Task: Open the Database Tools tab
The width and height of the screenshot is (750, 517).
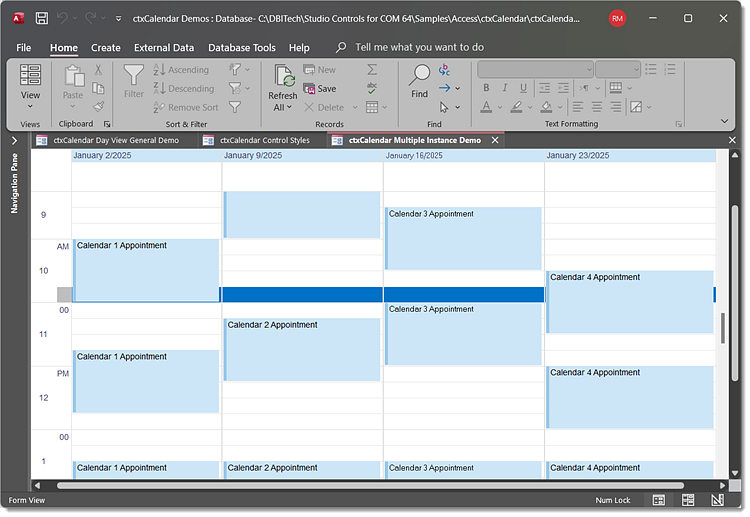Action: coord(242,48)
